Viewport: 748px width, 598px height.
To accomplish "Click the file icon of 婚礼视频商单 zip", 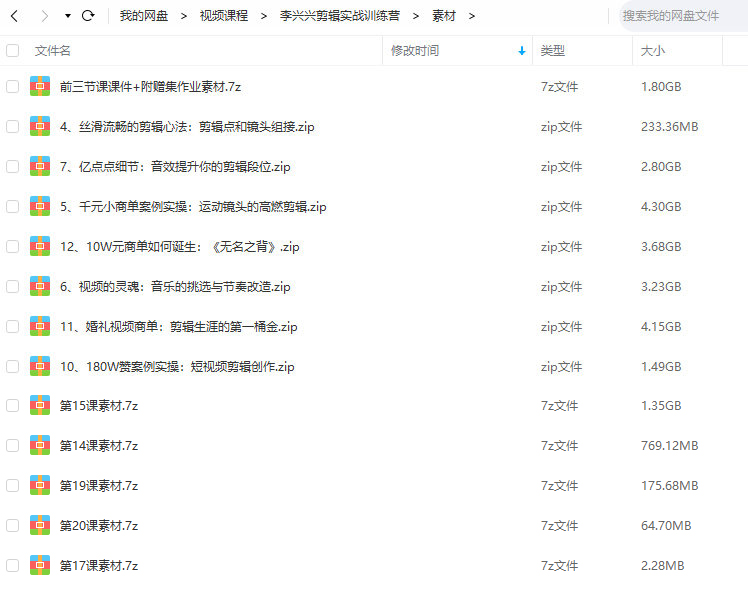I will (x=40, y=326).
